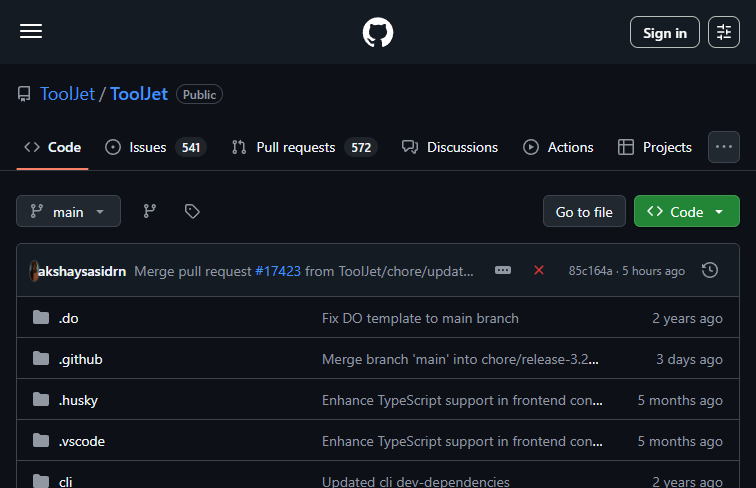Click '5 months ago' on .husky row
Viewport: 756px width, 488px height.
coord(680,400)
